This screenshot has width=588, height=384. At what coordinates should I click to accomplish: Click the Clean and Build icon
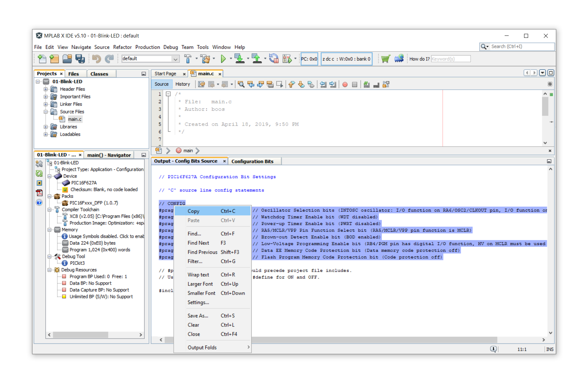point(205,59)
